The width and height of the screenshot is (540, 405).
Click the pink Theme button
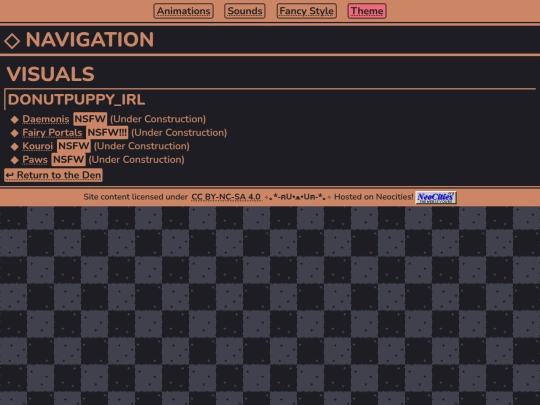point(367,11)
